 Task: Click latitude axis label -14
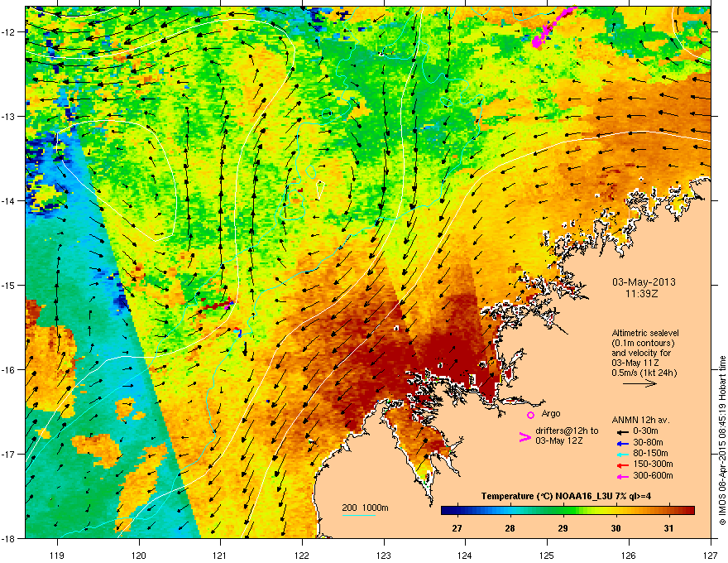pyautogui.click(x=8, y=200)
